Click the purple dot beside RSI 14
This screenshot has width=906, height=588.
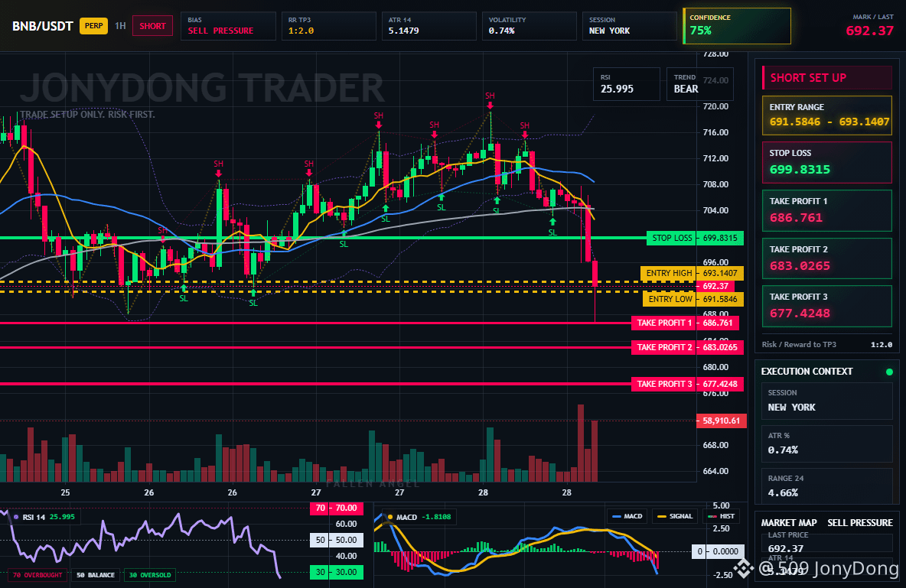[15, 517]
